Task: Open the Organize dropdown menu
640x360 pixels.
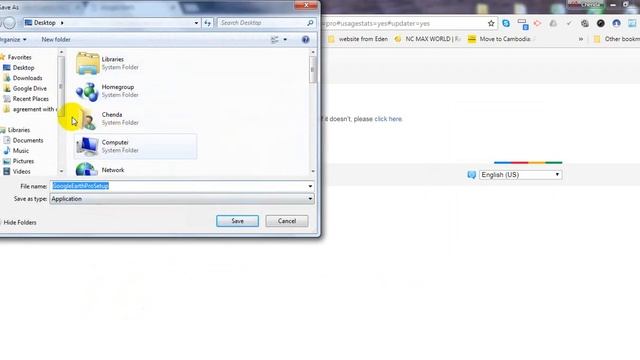Action: point(13,40)
